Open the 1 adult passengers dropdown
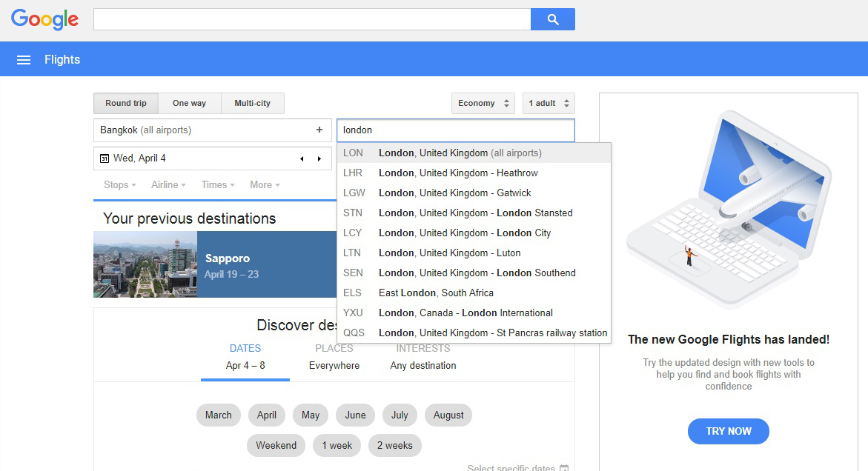The width and height of the screenshot is (868, 471). pyautogui.click(x=549, y=104)
